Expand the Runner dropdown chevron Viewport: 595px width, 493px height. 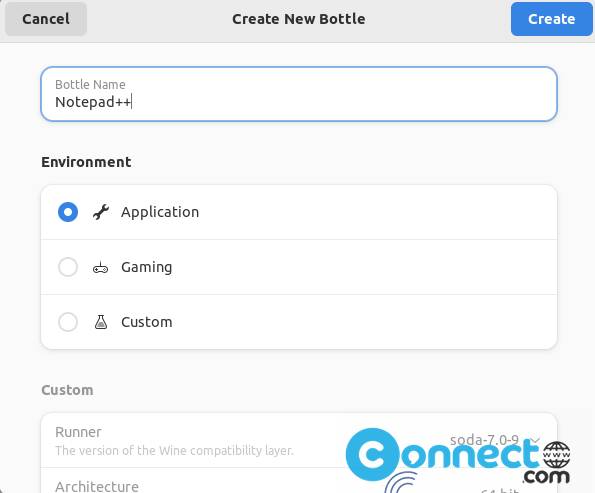[535, 440]
